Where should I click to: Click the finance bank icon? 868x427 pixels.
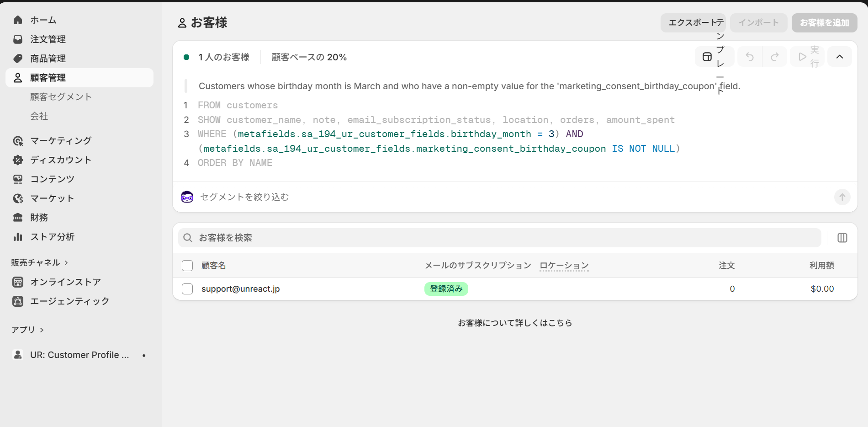coord(18,218)
